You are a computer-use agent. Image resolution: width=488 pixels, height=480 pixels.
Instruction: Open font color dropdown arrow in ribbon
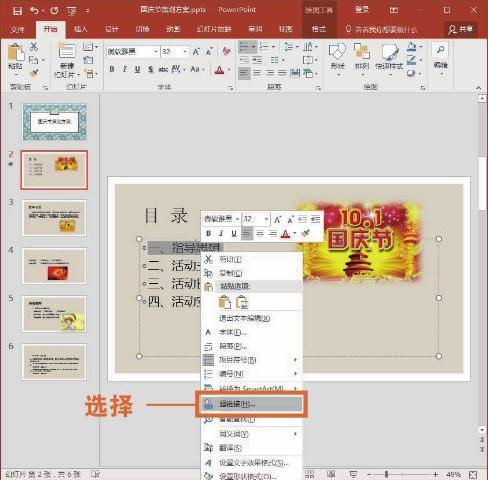click(x=229, y=70)
